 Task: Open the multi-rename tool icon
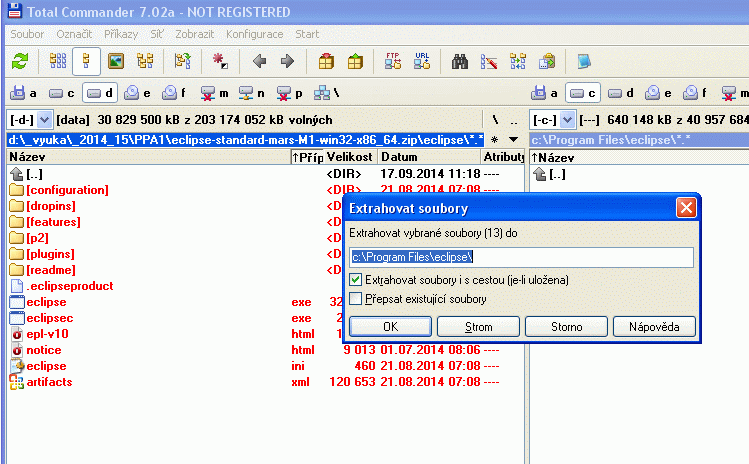tap(489, 61)
